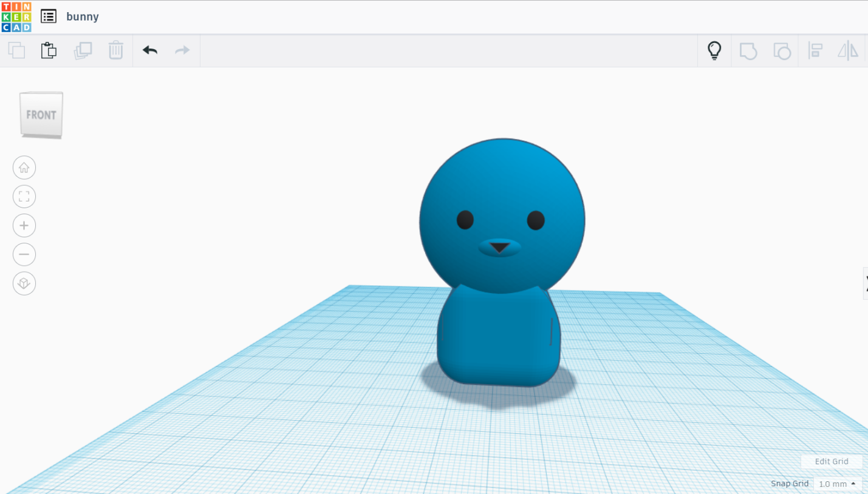Redo the last undone action
This screenshot has height=494, width=868.
182,50
